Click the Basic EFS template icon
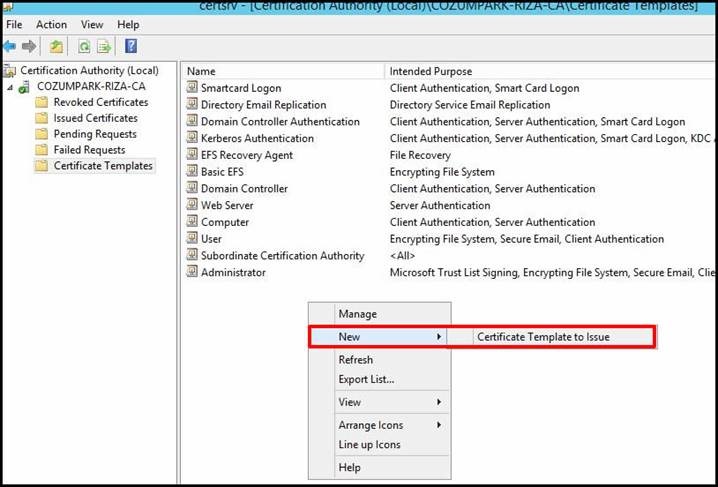Image resolution: width=718 pixels, height=487 pixels. (192, 172)
